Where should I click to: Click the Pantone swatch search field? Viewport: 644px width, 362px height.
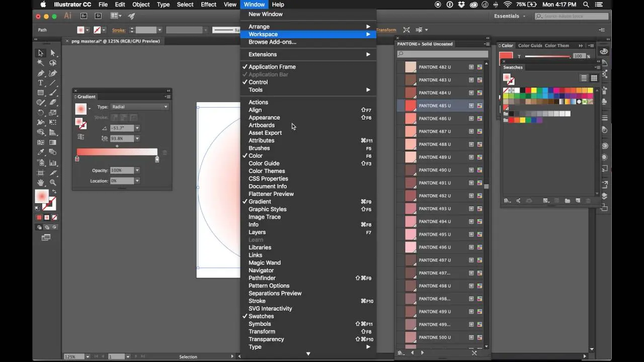442,54
